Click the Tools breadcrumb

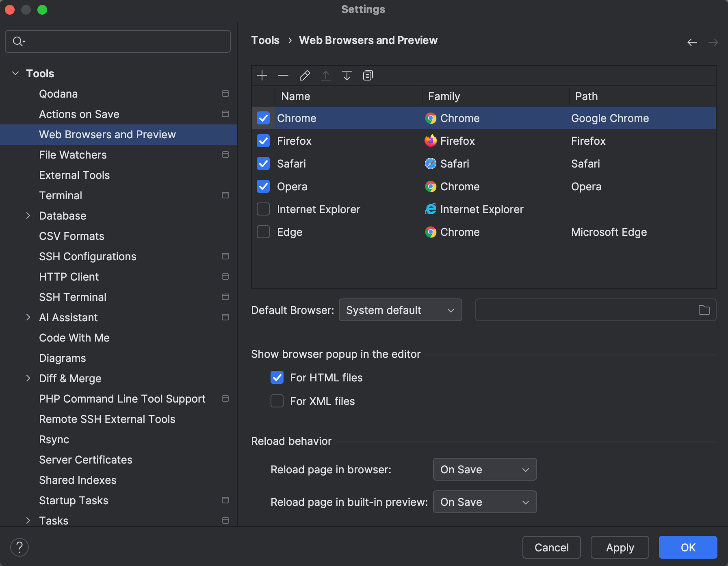[265, 40]
